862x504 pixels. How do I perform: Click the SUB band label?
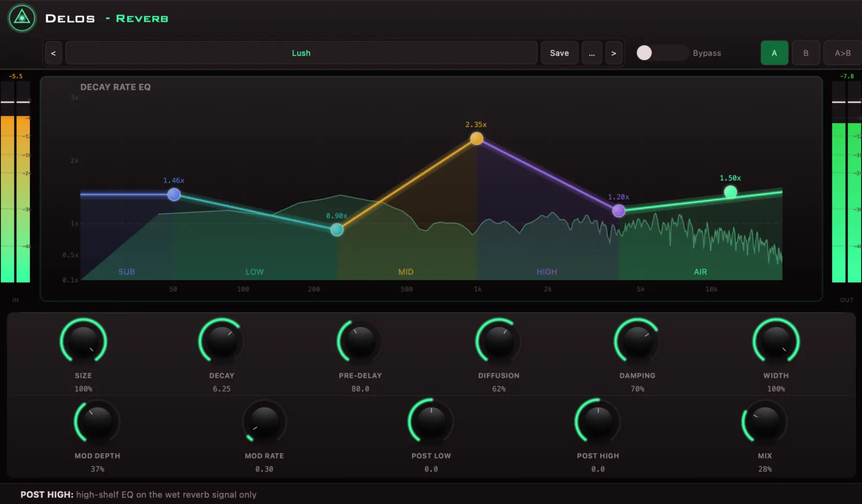(126, 272)
